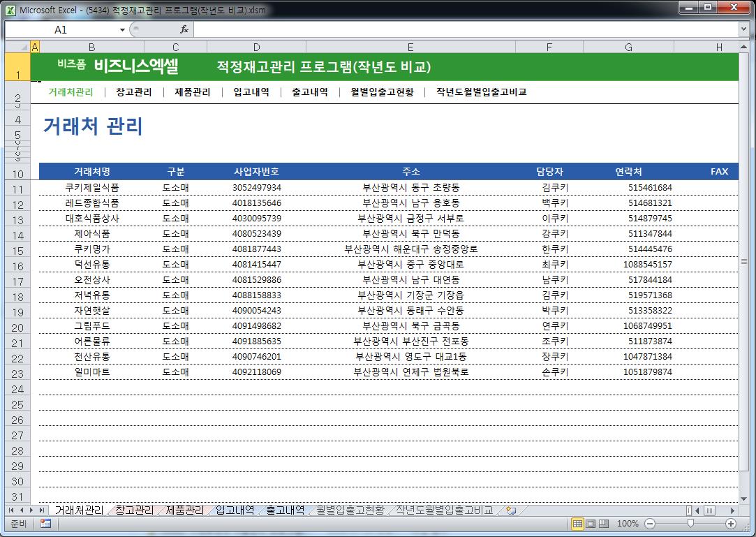Click the macro record icon in status bar
This screenshot has height=537, width=756.
coord(45,524)
